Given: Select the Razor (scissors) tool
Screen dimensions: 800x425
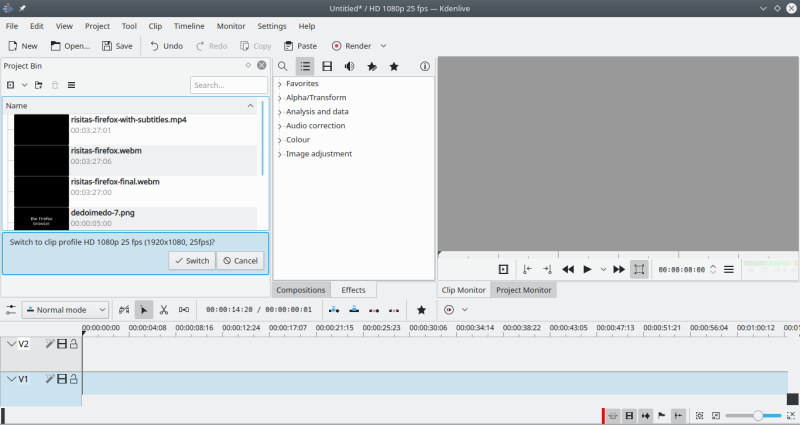Looking at the screenshot, I should (x=164, y=310).
